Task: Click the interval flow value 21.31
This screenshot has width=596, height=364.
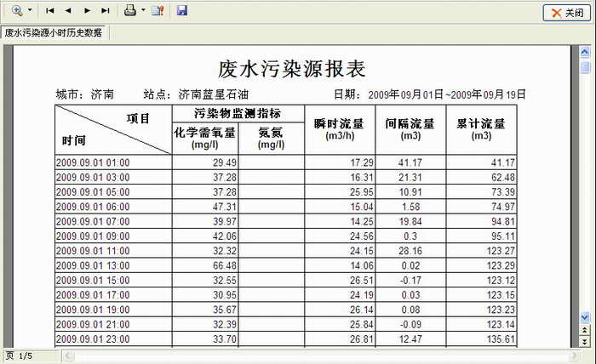Action: point(410,178)
